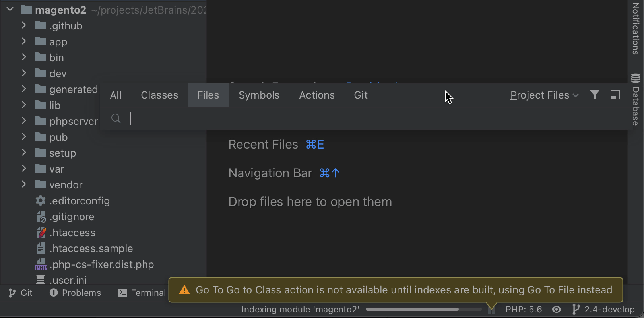Click the PHP icon of .php-cs-fixer.dist.php
Image resolution: width=644 pixels, height=318 pixels.
(41, 265)
